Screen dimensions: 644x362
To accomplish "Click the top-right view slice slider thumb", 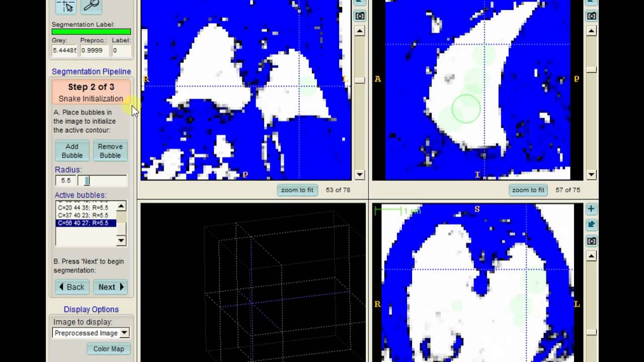I will [x=592, y=70].
